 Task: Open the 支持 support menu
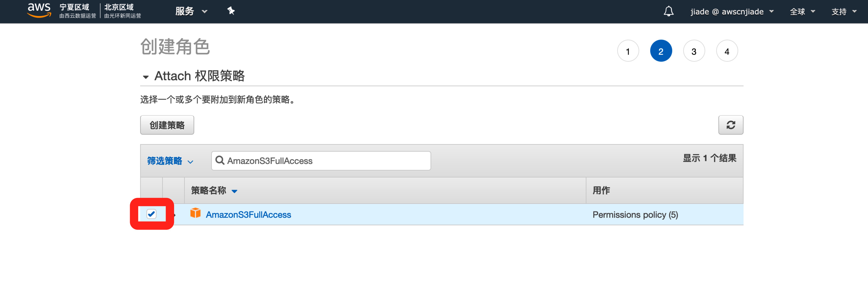[x=844, y=12]
